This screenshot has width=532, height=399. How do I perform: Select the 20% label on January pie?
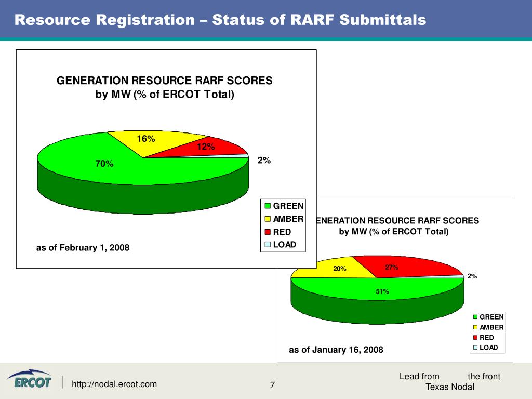(340, 269)
